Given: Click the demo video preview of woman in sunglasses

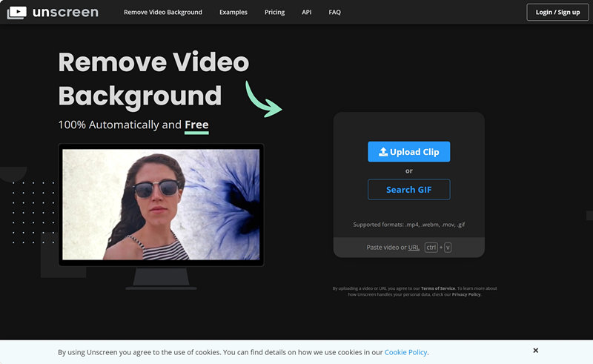Looking at the screenshot, I should tap(161, 205).
